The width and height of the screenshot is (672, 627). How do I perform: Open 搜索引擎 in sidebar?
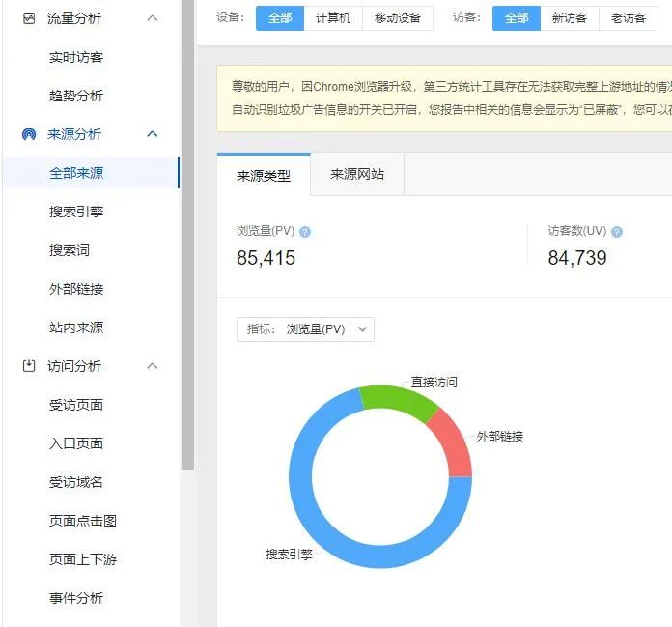[76, 212]
